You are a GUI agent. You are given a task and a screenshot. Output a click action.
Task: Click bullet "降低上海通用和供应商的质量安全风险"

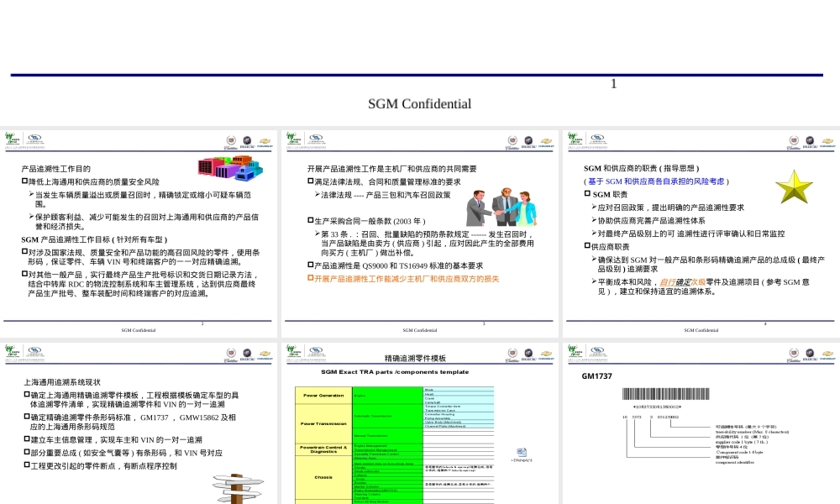point(91,182)
